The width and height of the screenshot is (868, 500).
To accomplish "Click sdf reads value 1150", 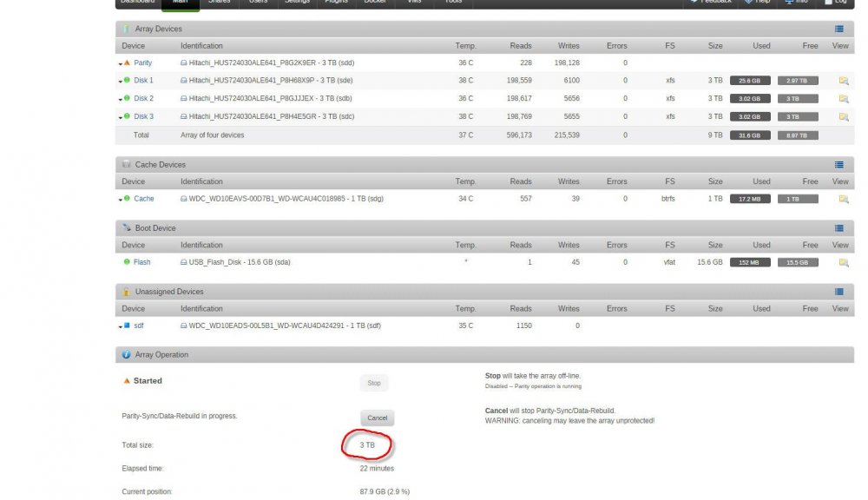I will click(523, 326).
